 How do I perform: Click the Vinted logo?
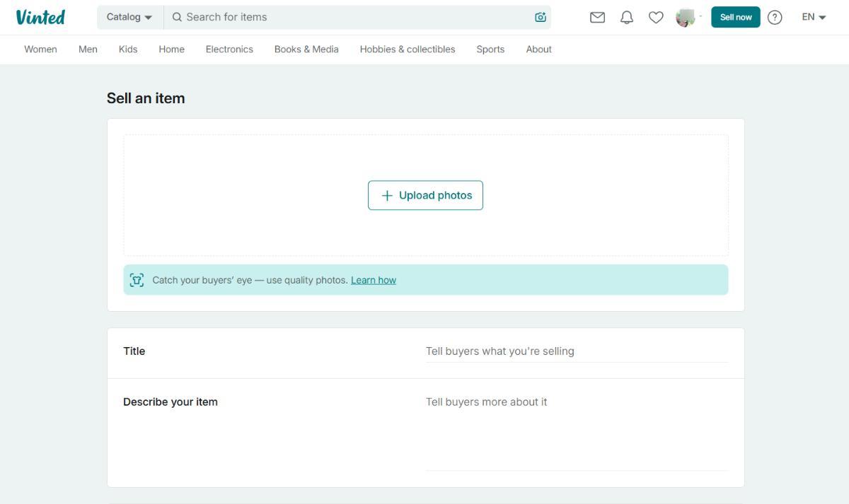(x=40, y=17)
